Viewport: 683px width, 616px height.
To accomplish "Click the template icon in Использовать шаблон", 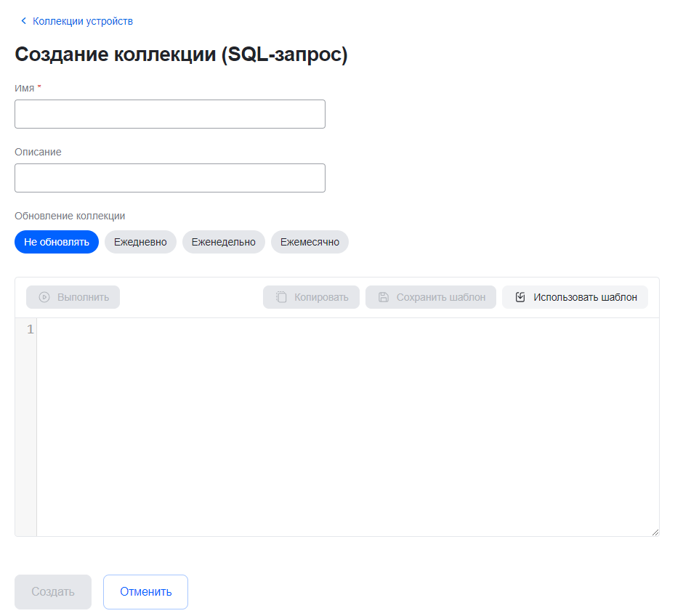I will (520, 297).
